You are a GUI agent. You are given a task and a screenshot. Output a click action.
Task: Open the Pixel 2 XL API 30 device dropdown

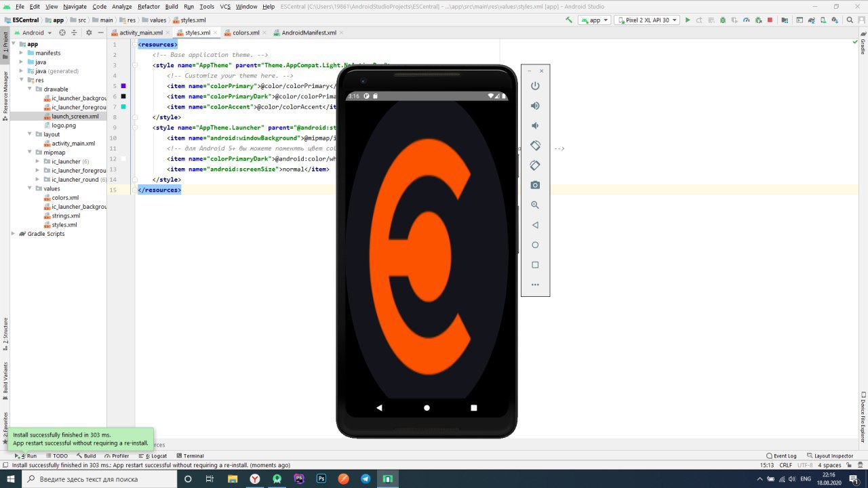pos(647,20)
